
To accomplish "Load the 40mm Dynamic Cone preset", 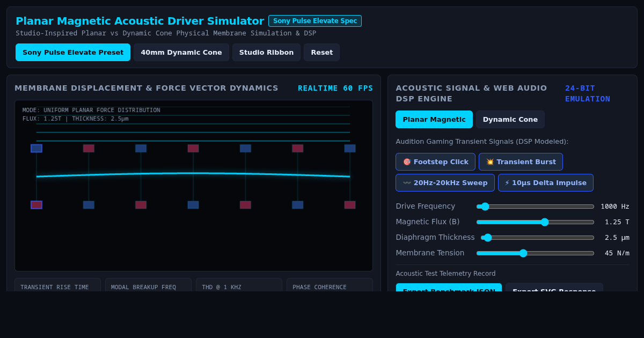I will [x=181, y=53].
